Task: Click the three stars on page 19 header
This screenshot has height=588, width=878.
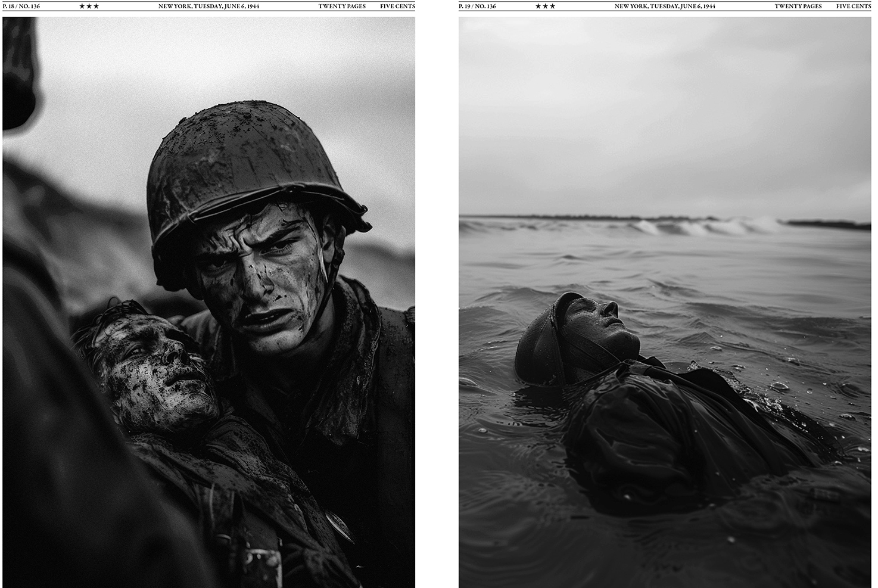Action: pyautogui.click(x=545, y=7)
